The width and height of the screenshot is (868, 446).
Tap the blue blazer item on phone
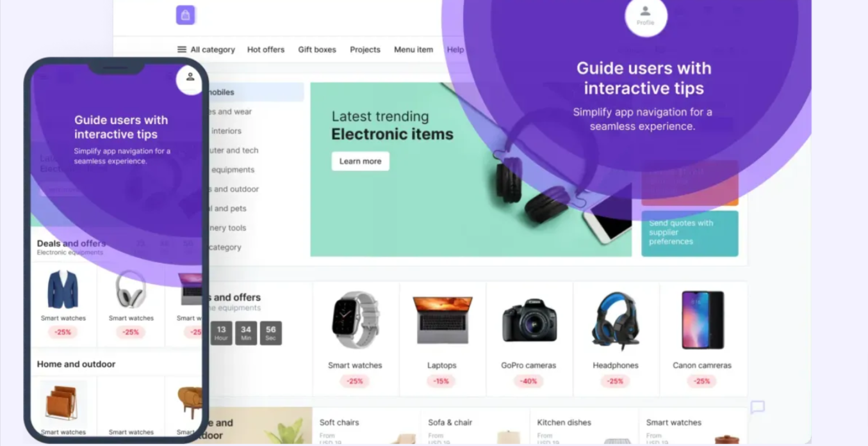tap(63, 290)
